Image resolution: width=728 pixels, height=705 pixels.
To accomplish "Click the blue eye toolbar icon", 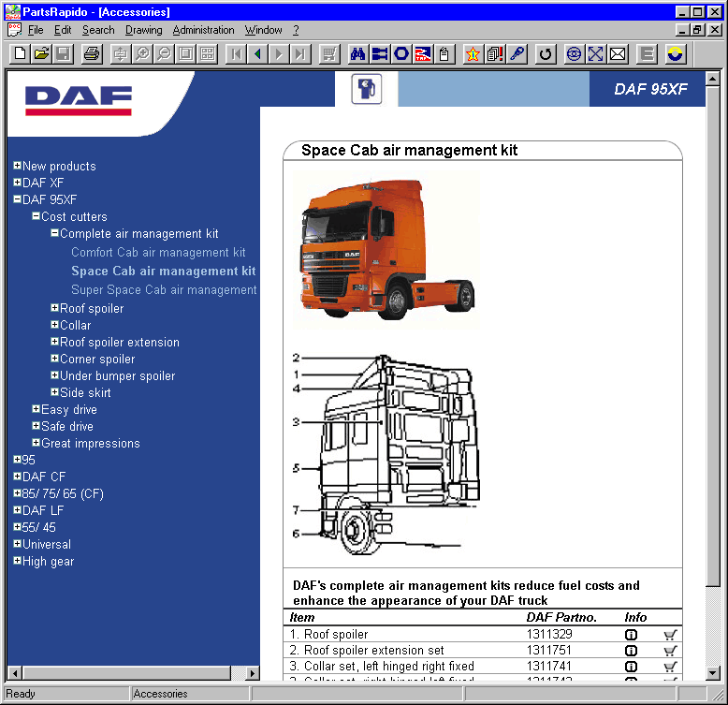I will pos(574,54).
